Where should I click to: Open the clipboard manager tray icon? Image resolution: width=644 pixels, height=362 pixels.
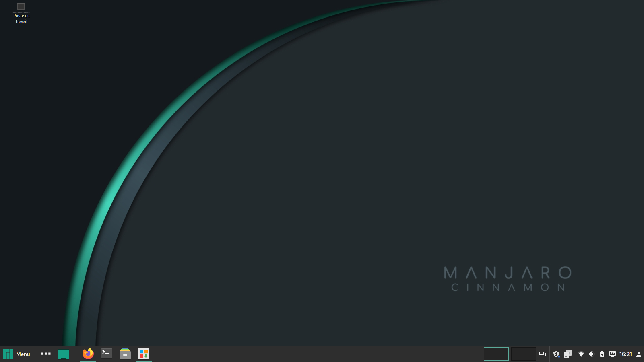point(568,354)
